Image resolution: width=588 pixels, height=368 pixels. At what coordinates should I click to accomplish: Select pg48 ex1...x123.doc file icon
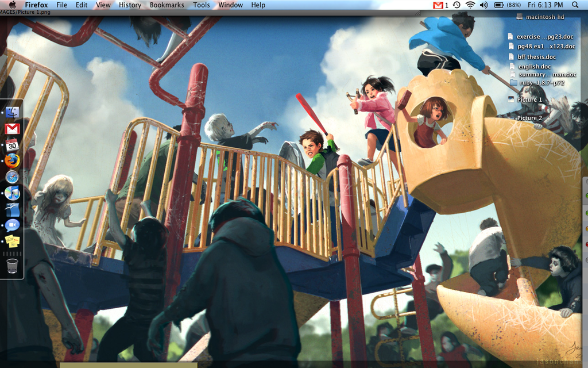pos(510,46)
